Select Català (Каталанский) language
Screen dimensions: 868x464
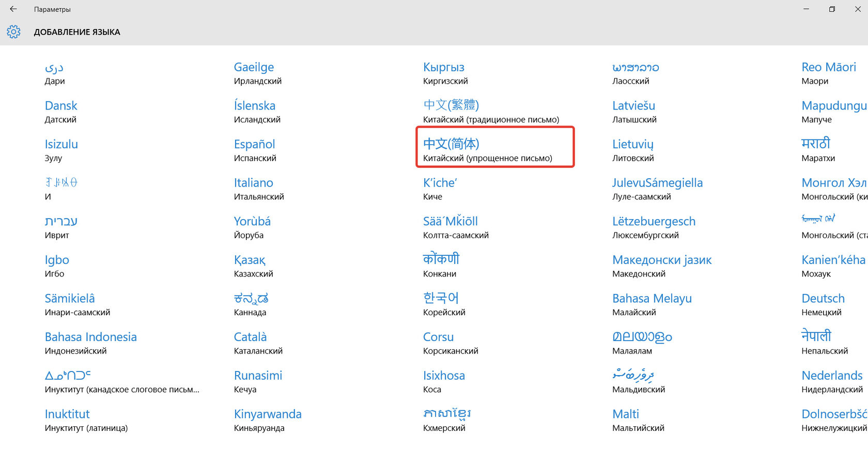point(258,343)
